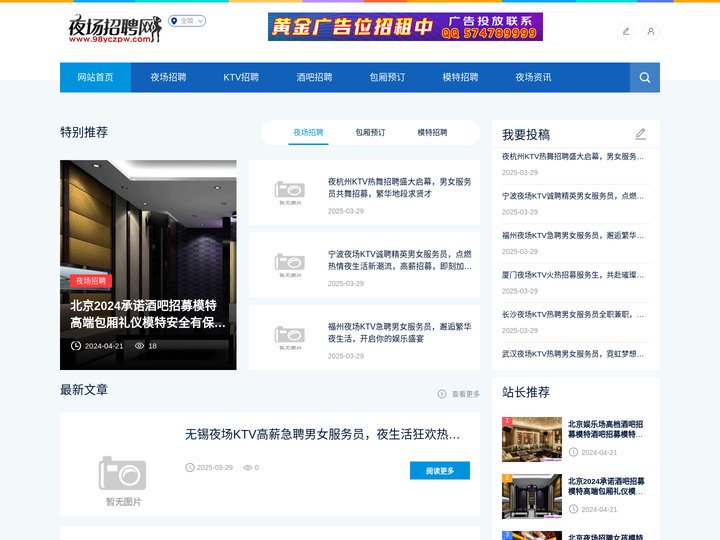The image size is (720, 540).
Task: Click date 2024-04-21 on featured image
Action: tap(104, 346)
